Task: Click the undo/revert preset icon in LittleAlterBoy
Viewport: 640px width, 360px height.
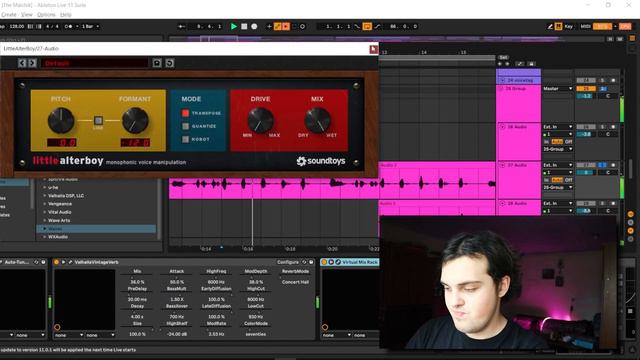Action: coord(170,63)
